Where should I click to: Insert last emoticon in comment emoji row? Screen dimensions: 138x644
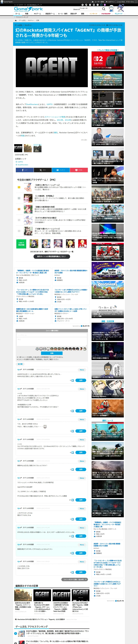click(x=85, y=349)
